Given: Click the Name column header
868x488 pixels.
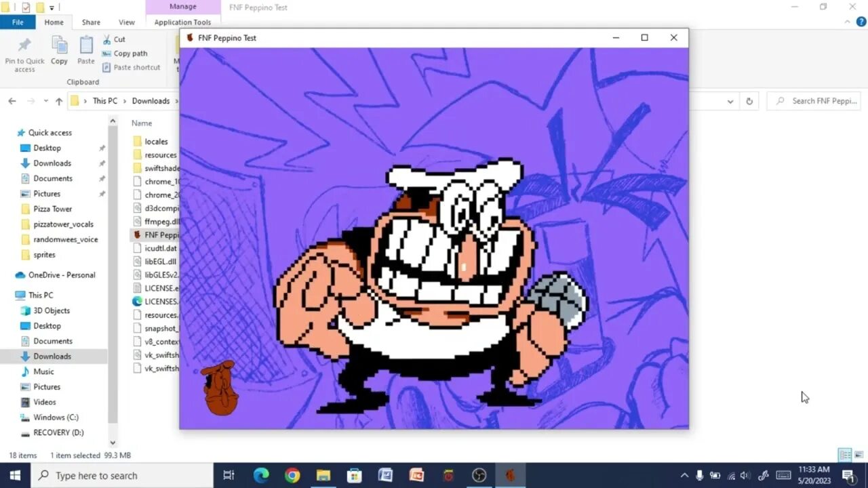Looking at the screenshot, I should pos(142,123).
